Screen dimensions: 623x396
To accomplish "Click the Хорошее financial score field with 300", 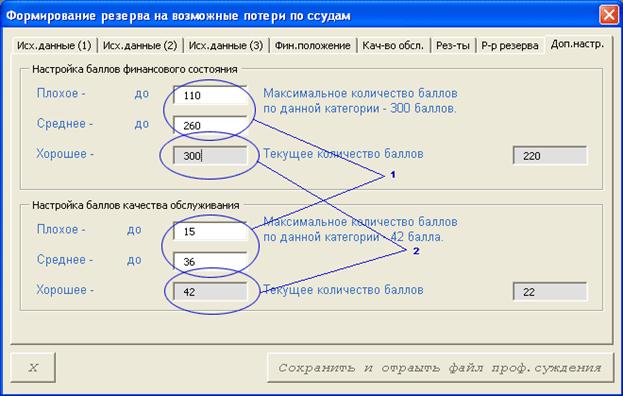I will click(x=210, y=156).
